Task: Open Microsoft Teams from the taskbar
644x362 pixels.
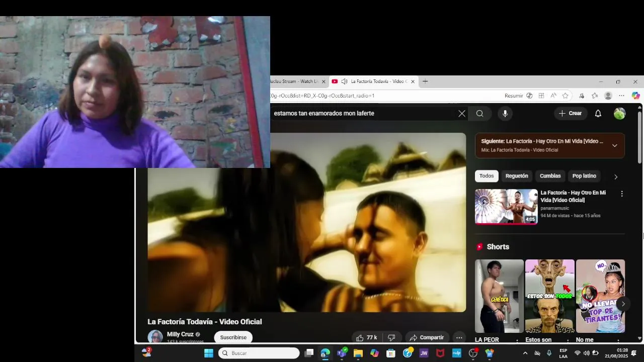Action: tap(342, 353)
